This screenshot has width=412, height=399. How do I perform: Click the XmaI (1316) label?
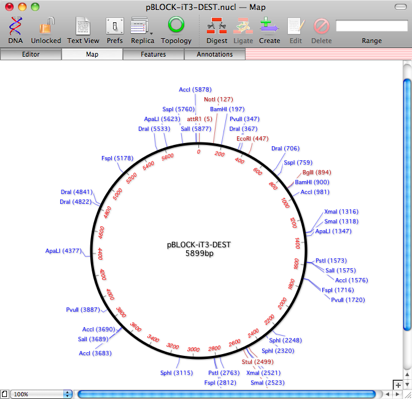[341, 211]
